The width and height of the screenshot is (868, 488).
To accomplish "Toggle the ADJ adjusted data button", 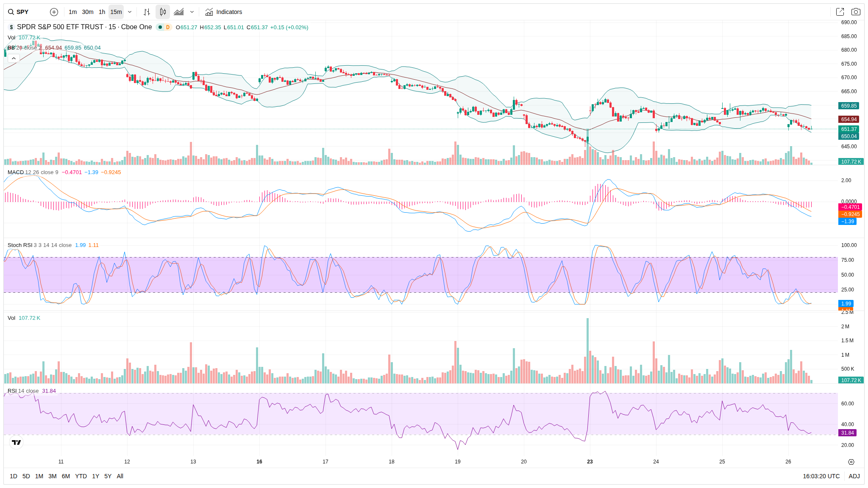I will [854, 476].
